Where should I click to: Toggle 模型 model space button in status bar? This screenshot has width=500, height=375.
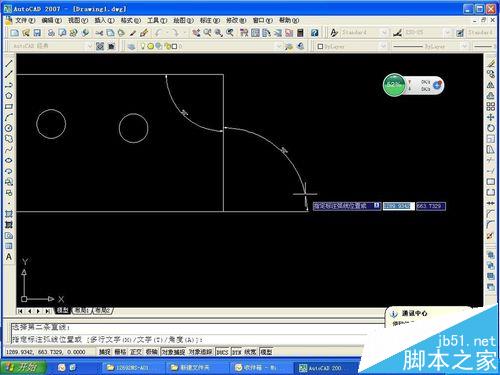coord(266,352)
